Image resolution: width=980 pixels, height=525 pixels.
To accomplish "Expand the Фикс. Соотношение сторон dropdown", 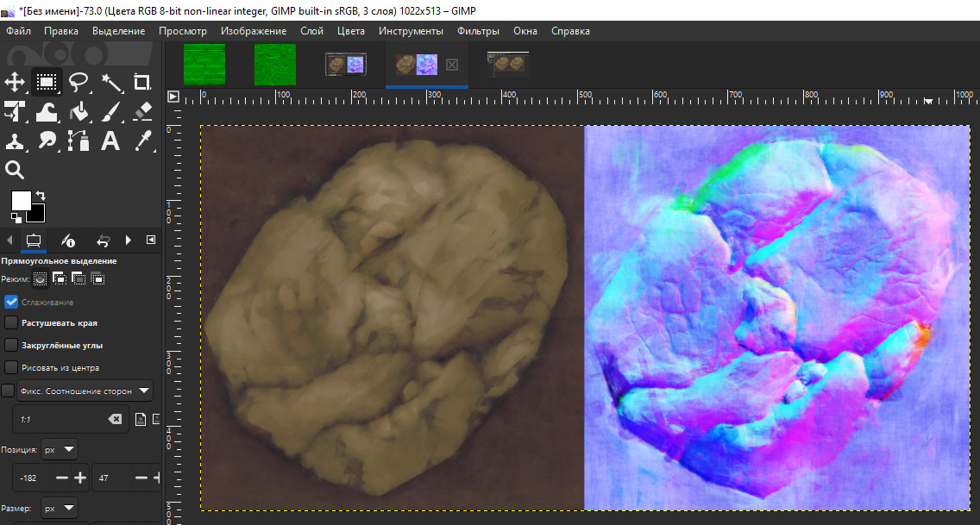I will tap(143, 391).
